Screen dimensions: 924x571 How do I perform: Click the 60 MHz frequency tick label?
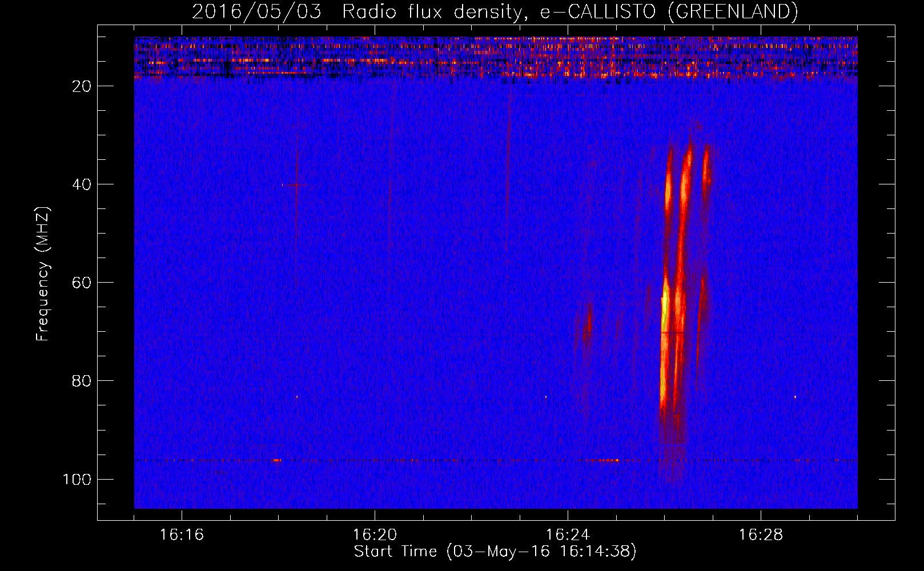pyautogui.click(x=82, y=283)
